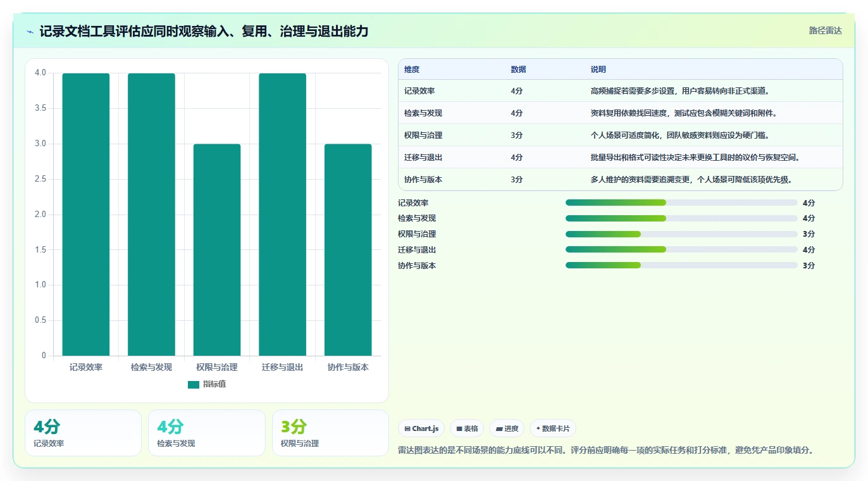Click the 记录效率 progress bar
The height and width of the screenshot is (481, 868).
click(x=681, y=203)
